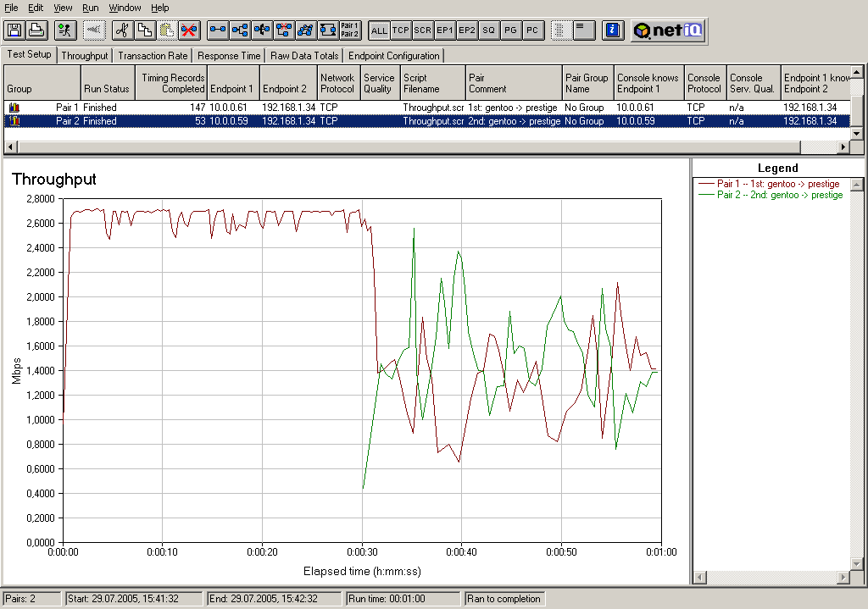868x609 pixels.
Task: Click the Save icon in toolbar
Action: pos(14,30)
